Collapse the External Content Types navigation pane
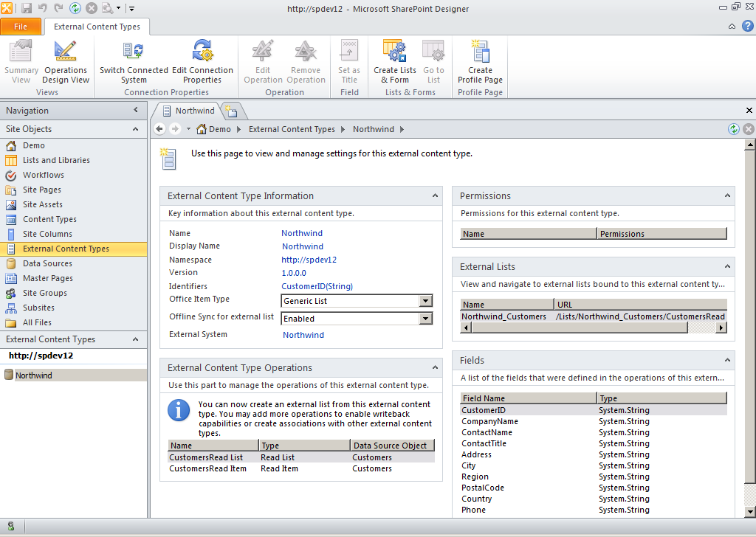 coord(136,339)
